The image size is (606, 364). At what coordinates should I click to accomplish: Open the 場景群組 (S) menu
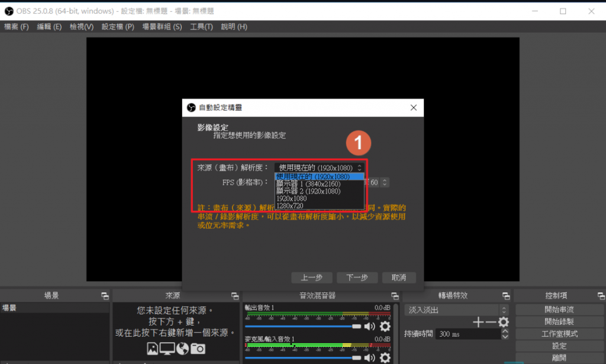tap(162, 27)
